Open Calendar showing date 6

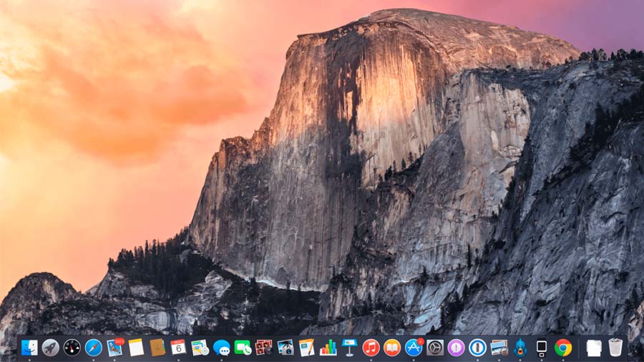178,348
